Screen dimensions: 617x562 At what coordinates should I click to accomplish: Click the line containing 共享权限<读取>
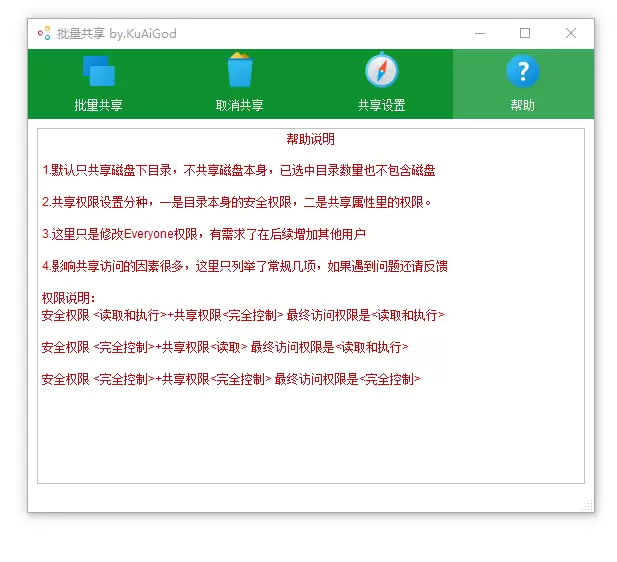[225, 347]
